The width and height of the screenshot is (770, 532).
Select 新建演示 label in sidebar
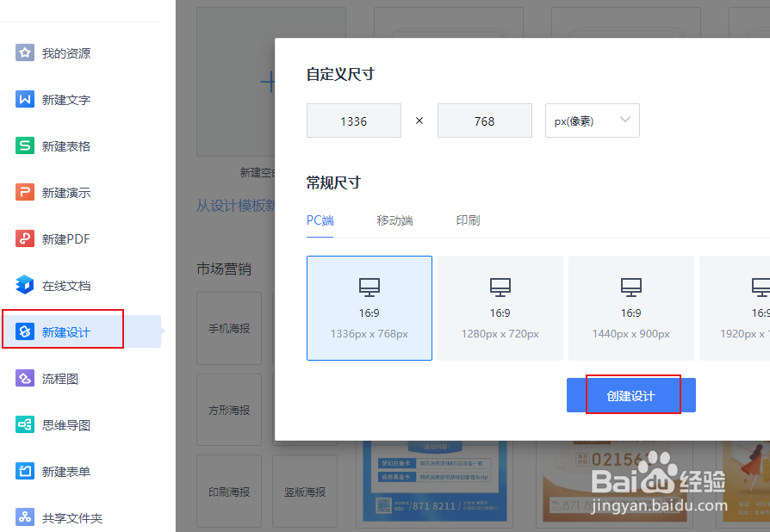click(66, 193)
